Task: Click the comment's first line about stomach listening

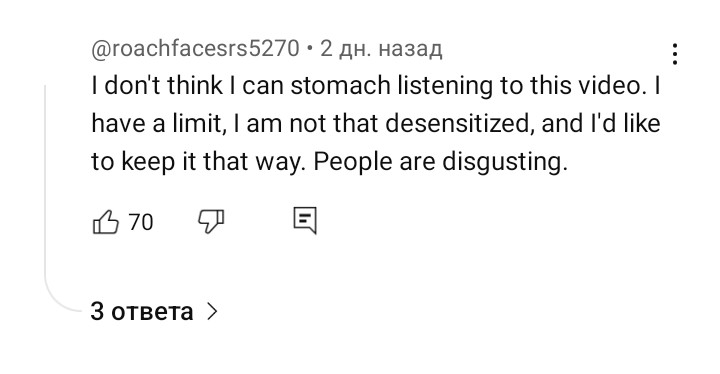Action: point(376,85)
